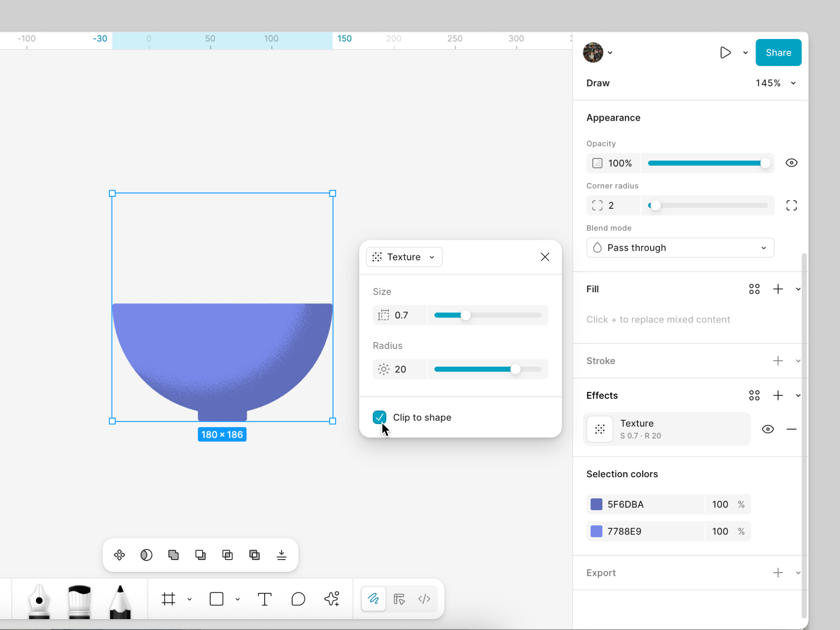Click the Texture effect row
This screenshot has height=630, width=840.
[x=667, y=429]
